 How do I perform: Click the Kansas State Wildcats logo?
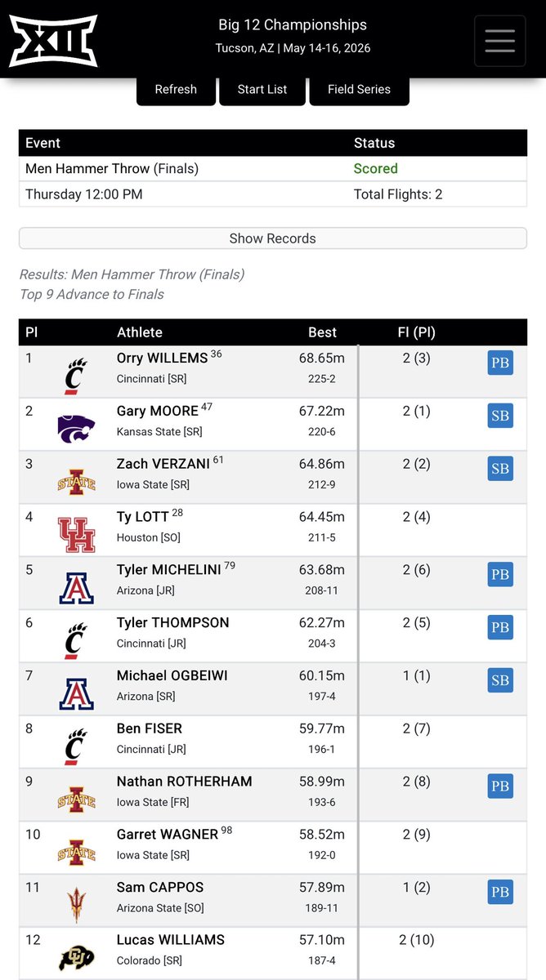pos(76,428)
